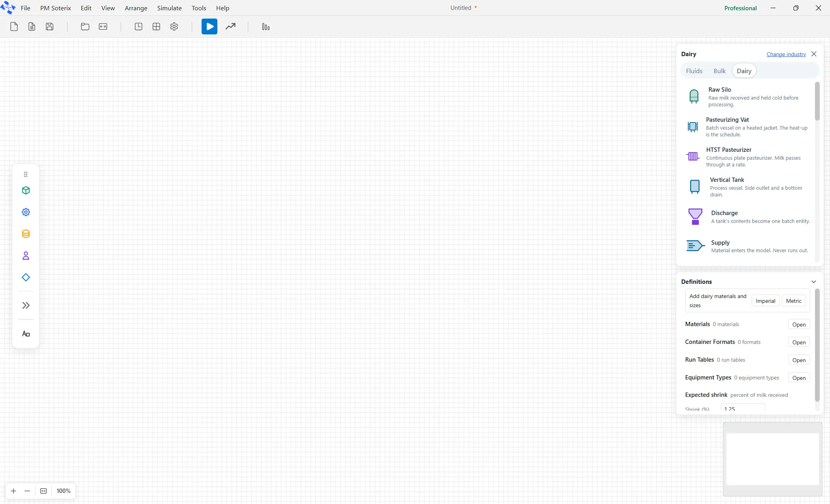
Task: Select the blue diamond icon in sidebar
Action: 26,277
